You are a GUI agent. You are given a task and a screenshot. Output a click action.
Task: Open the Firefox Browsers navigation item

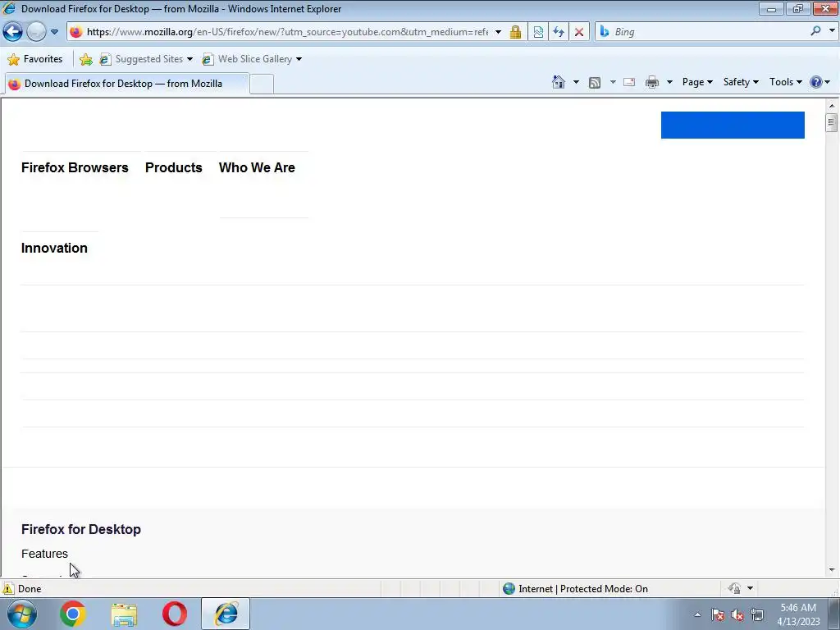pyautogui.click(x=75, y=167)
